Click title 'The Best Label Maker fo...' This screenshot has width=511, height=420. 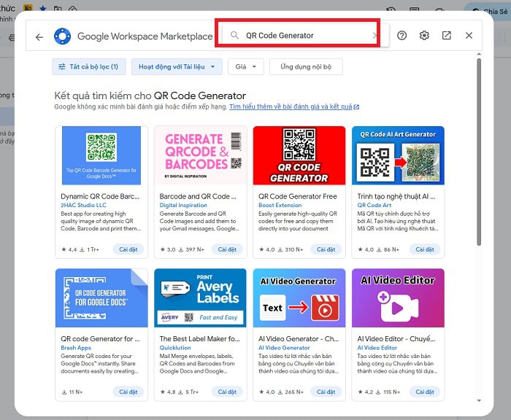pos(199,339)
